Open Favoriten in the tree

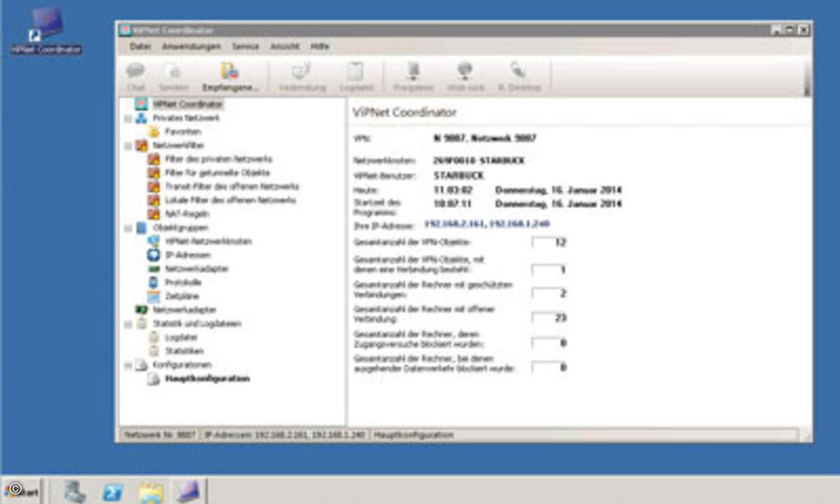click(x=183, y=132)
